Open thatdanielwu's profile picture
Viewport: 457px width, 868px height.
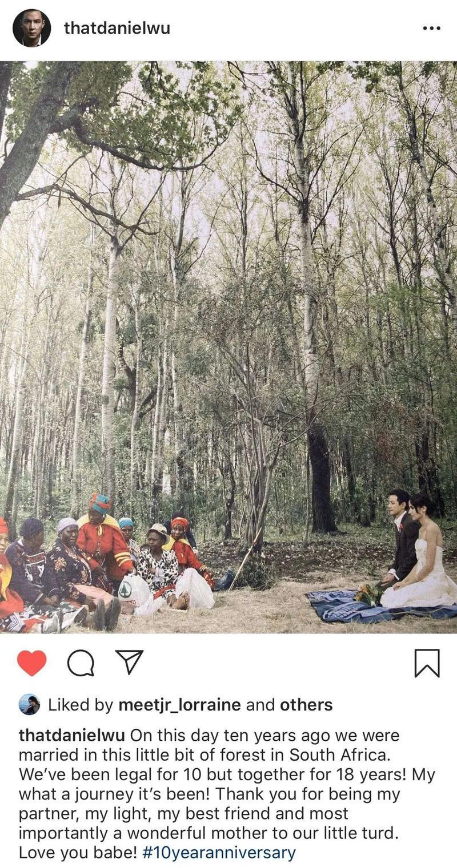pyautogui.click(x=31, y=28)
